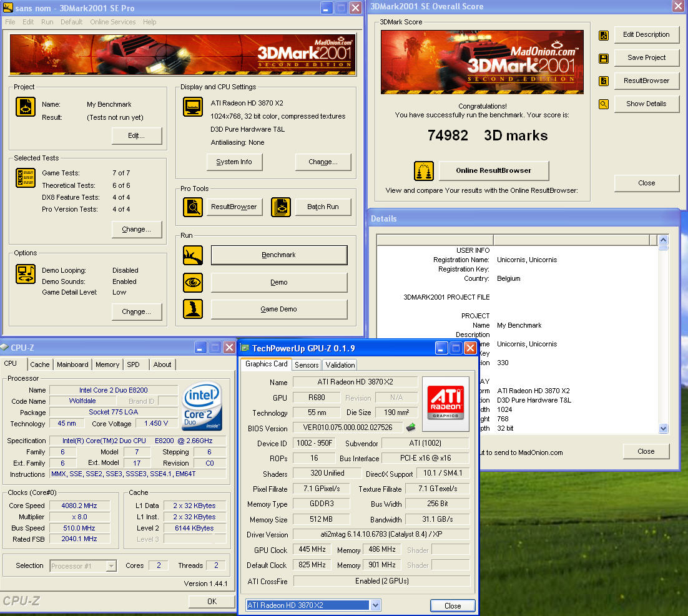Click the Project icon beside My Benchmark
The height and width of the screenshot is (616, 688).
(x=26, y=107)
